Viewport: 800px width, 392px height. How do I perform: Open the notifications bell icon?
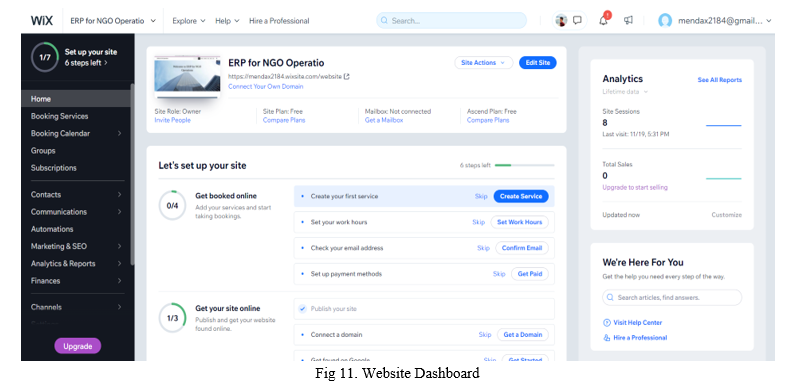pos(604,20)
